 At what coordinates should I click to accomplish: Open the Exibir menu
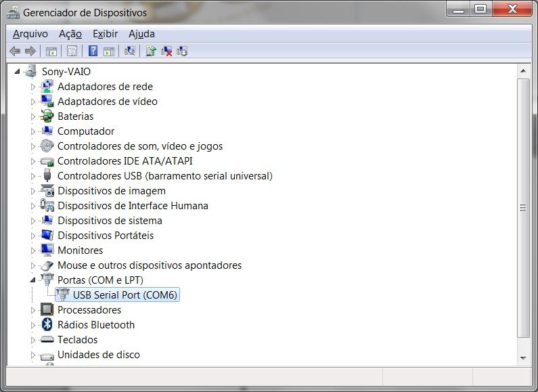(x=105, y=33)
